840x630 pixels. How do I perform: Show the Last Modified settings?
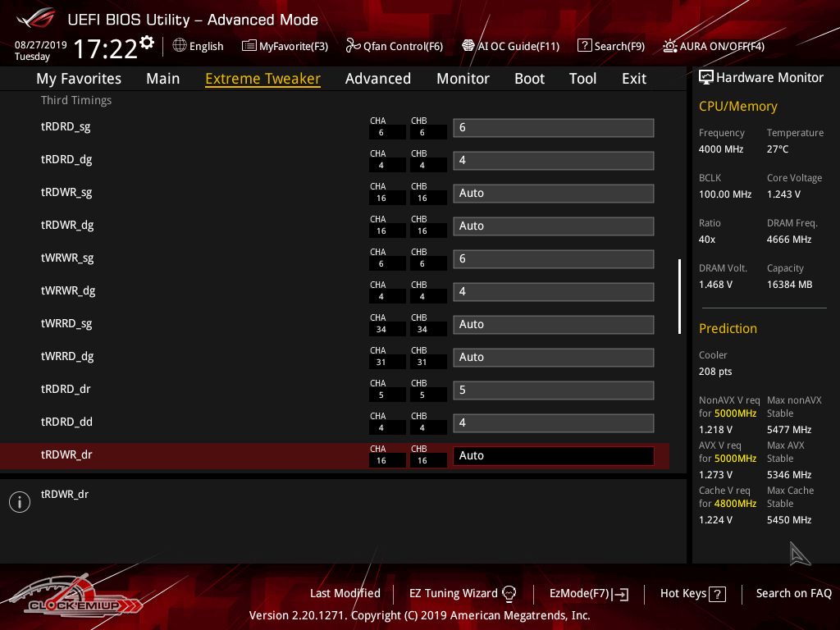point(345,593)
